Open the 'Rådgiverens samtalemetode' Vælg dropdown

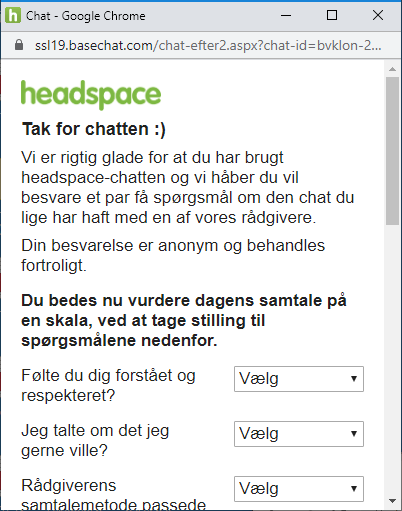[x=299, y=489]
